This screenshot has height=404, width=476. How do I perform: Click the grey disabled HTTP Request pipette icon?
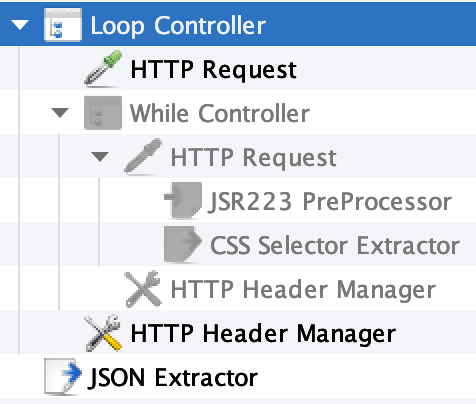pyautogui.click(x=143, y=157)
